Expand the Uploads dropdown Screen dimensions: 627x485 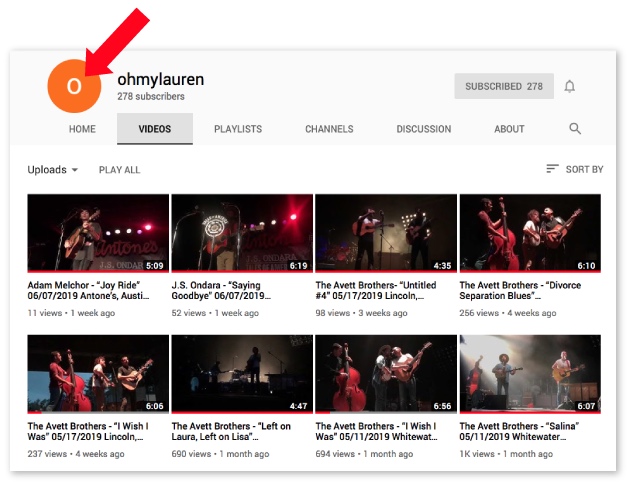(52, 170)
